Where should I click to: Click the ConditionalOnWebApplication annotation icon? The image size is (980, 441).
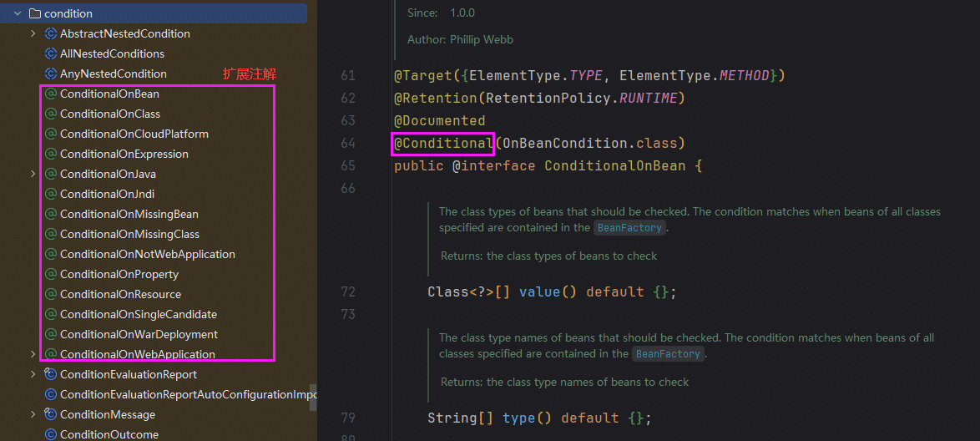51,354
